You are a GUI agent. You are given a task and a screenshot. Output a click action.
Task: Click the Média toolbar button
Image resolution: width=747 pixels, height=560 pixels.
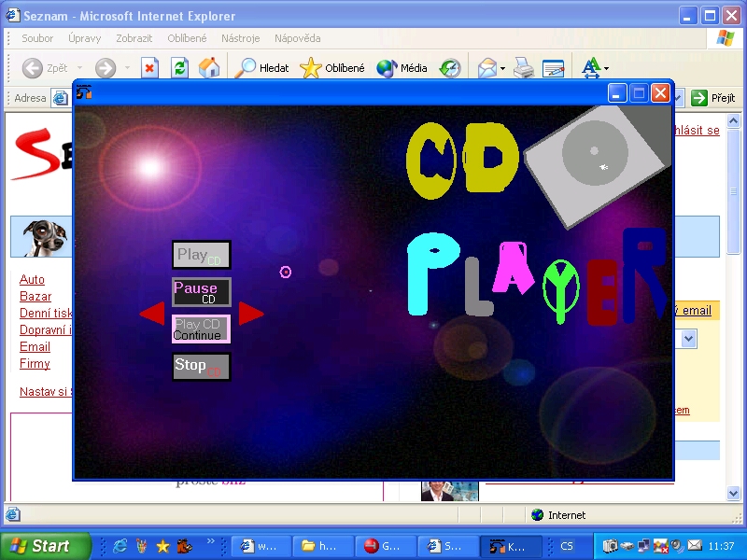pos(402,68)
